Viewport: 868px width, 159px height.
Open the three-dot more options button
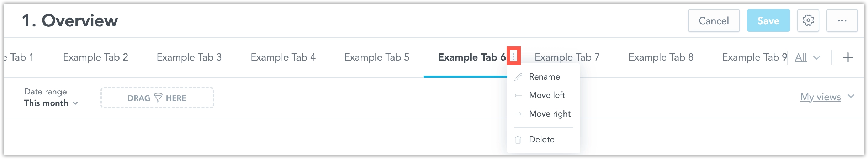(842, 21)
